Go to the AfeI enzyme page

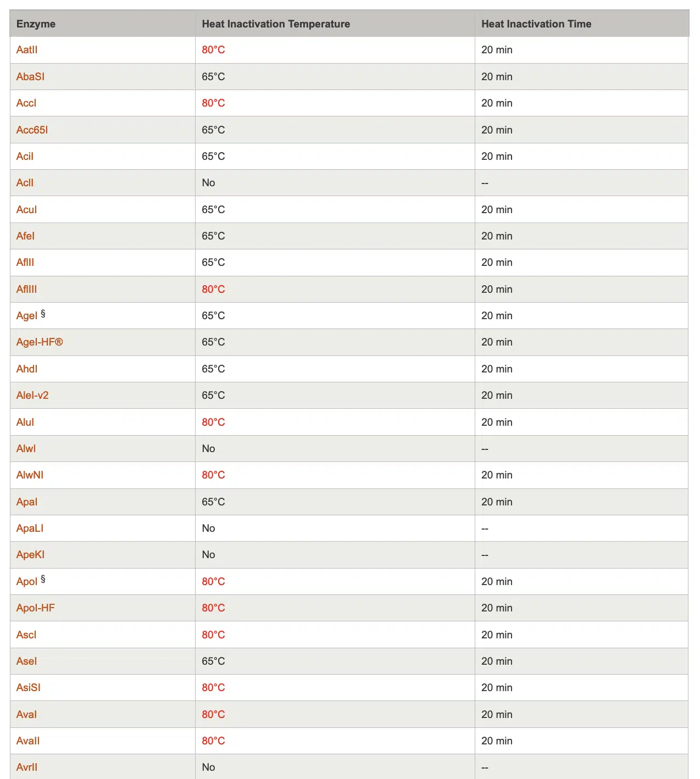coord(25,236)
